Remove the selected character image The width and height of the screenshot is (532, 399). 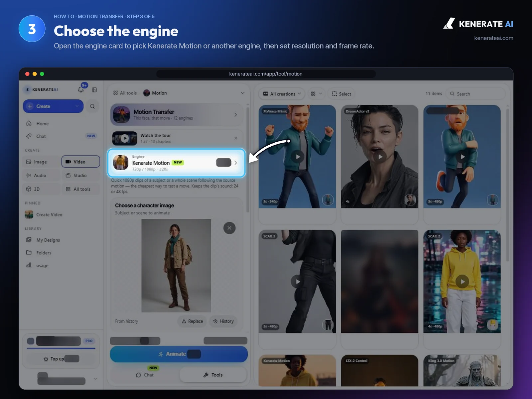coord(229,228)
